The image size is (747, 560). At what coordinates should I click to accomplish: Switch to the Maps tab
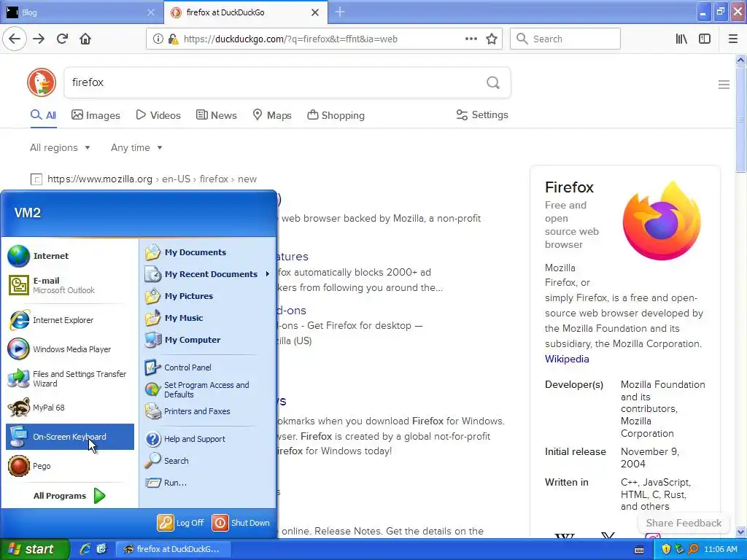(272, 115)
